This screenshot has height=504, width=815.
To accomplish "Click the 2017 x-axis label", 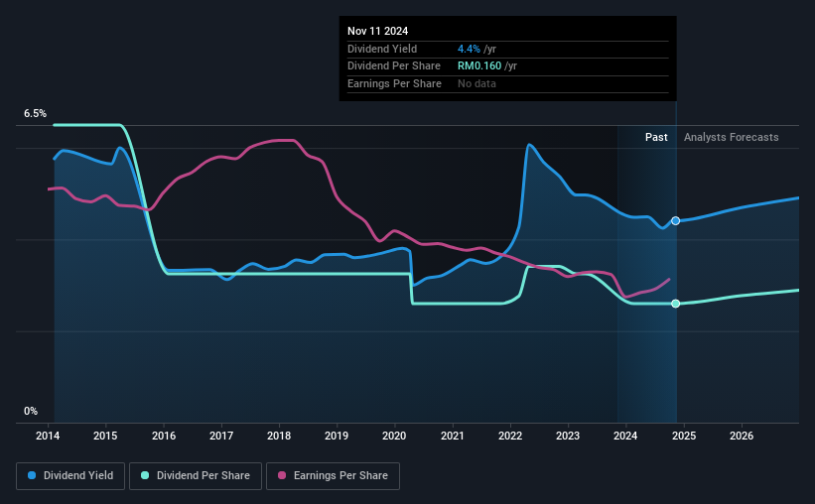I will point(221,436).
